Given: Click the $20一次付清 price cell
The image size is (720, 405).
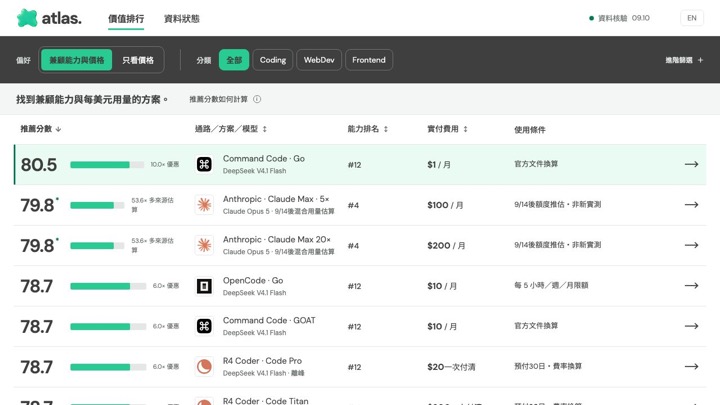Looking at the screenshot, I should tap(451, 366).
